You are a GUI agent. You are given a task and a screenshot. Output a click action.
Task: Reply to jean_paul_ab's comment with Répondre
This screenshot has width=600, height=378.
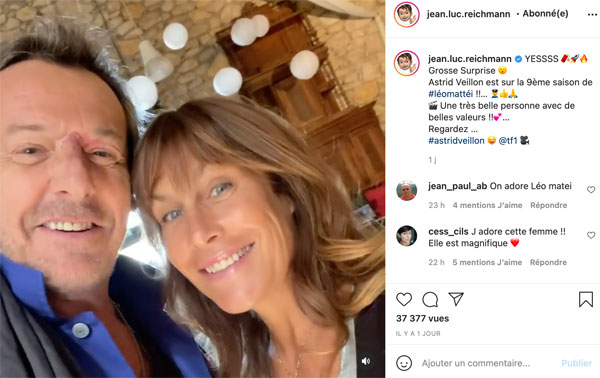pos(549,205)
